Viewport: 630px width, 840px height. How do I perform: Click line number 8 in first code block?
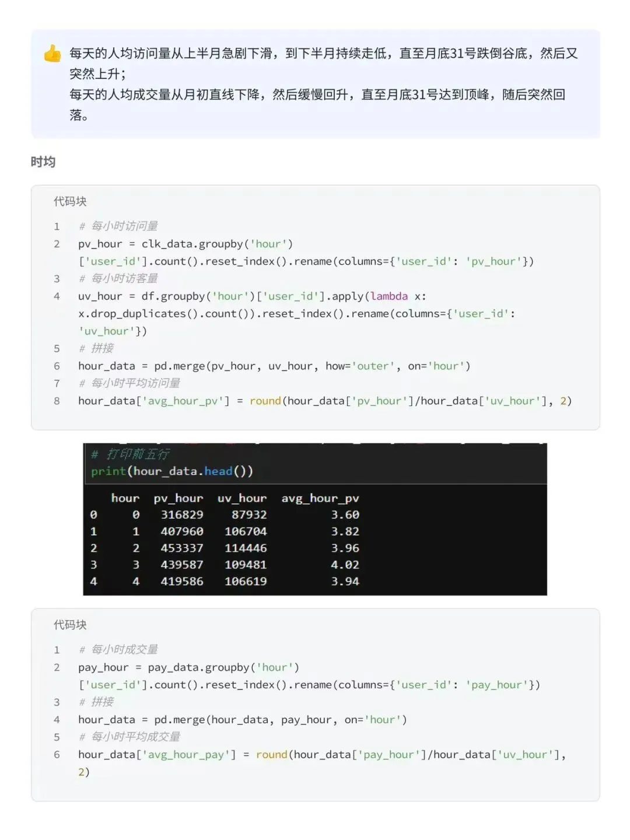point(57,401)
